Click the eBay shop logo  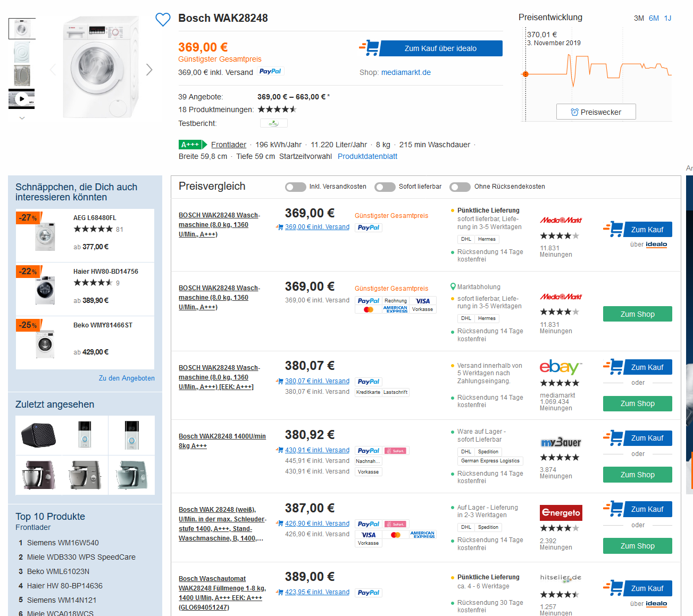click(560, 367)
